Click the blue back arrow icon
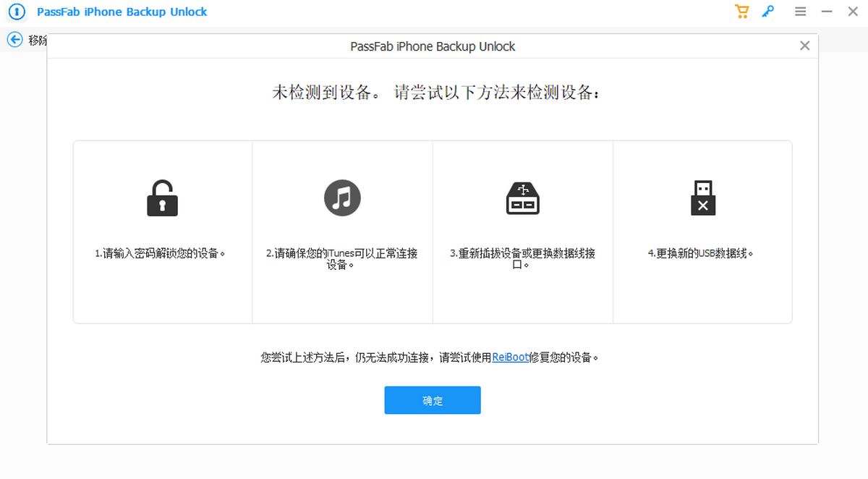This screenshot has width=868, height=479. click(x=15, y=40)
